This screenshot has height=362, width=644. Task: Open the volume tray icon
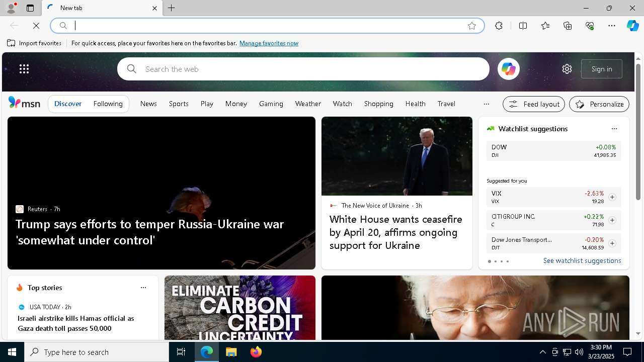point(579,352)
